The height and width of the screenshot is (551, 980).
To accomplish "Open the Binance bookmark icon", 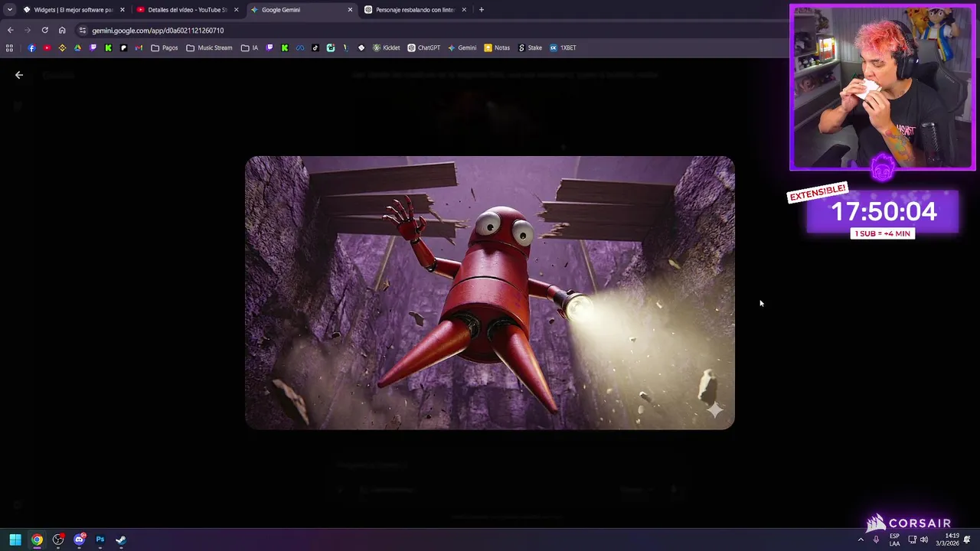I will point(62,47).
